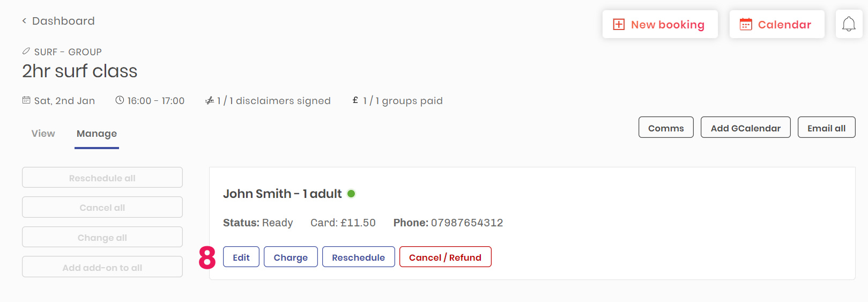The height and width of the screenshot is (302, 868).
Task: Open the Comms button
Action: coord(666,128)
